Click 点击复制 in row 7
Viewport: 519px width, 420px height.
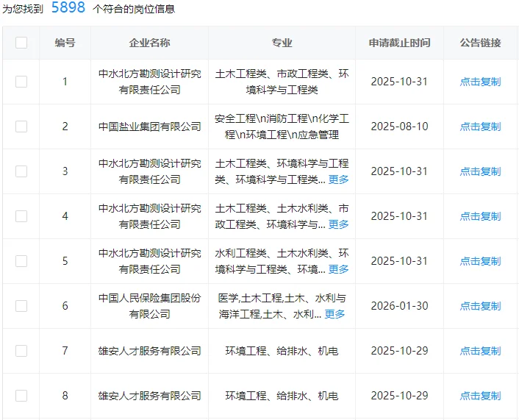coord(480,351)
